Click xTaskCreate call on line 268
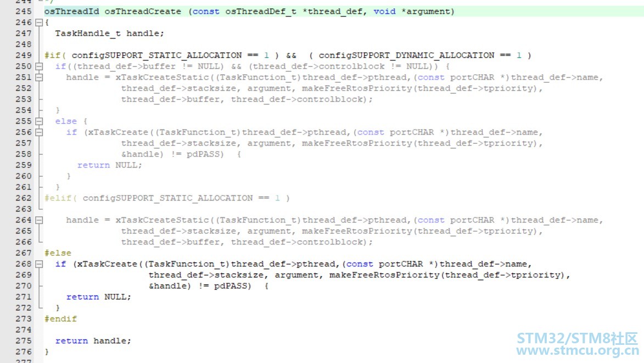This screenshot has width=644, height=363. click(107, 264)
